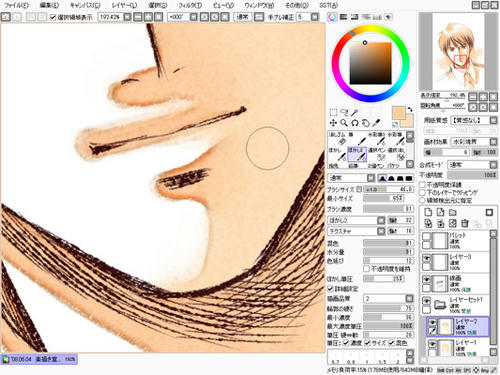Select the レイヤー1 layer
This screenshot has height=375, width=500.
tap(458, 347)
